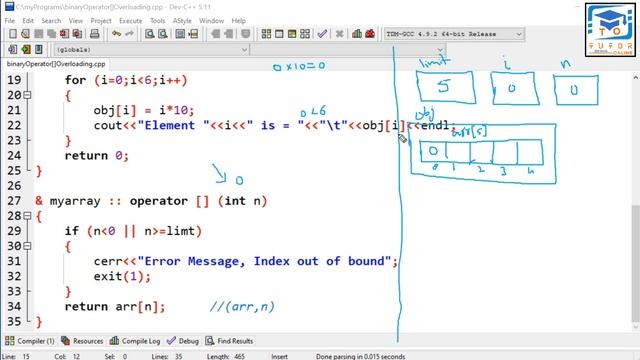The image size is (640, 360).
Task: Click 'Insert' mode in the status bar
Action: (x=279, y=356)
